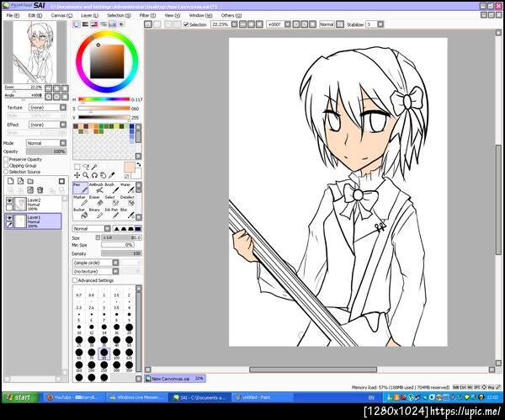Open the Stabilizer value dropdown
The image size is (505, 420).
380,24
